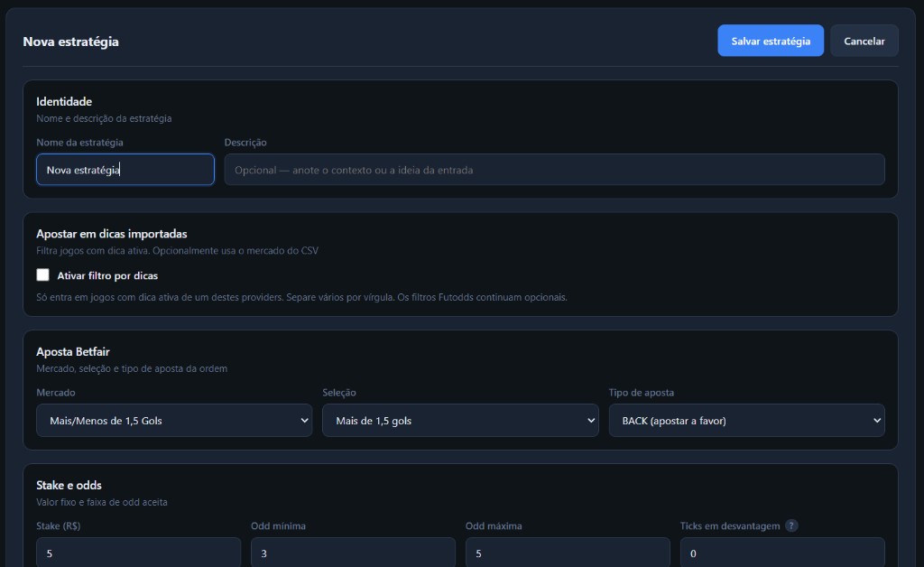Click the text Nome e descrição da estratégia
The image size is (924, 567).
105,118
